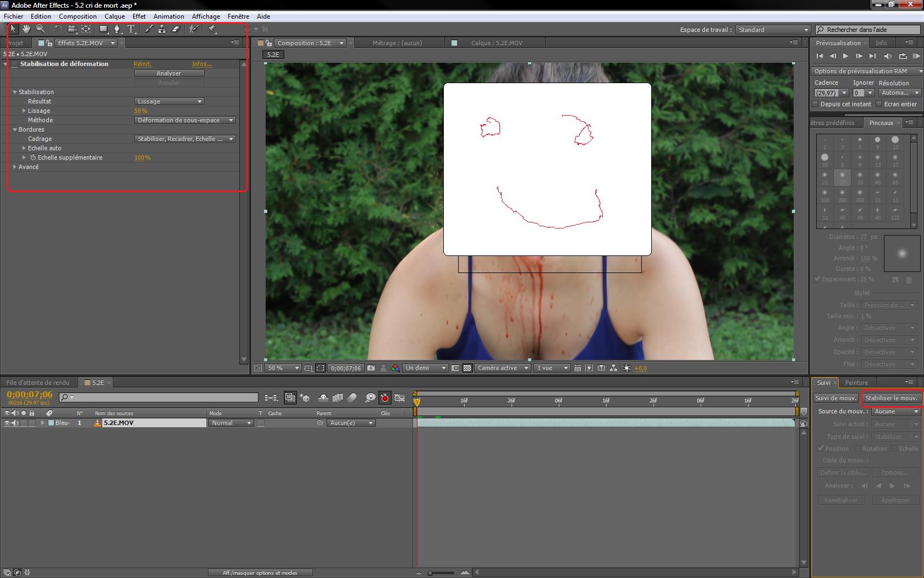The height and width of the screenshot is (578, 924).
Task: Open the Calque menu
Action: [x=114, y=17]
